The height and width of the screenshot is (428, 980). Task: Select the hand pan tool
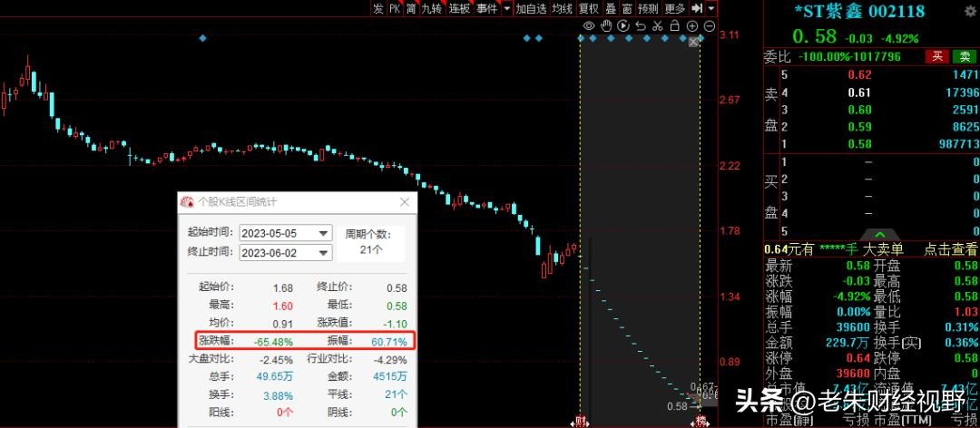pos(605,25)
